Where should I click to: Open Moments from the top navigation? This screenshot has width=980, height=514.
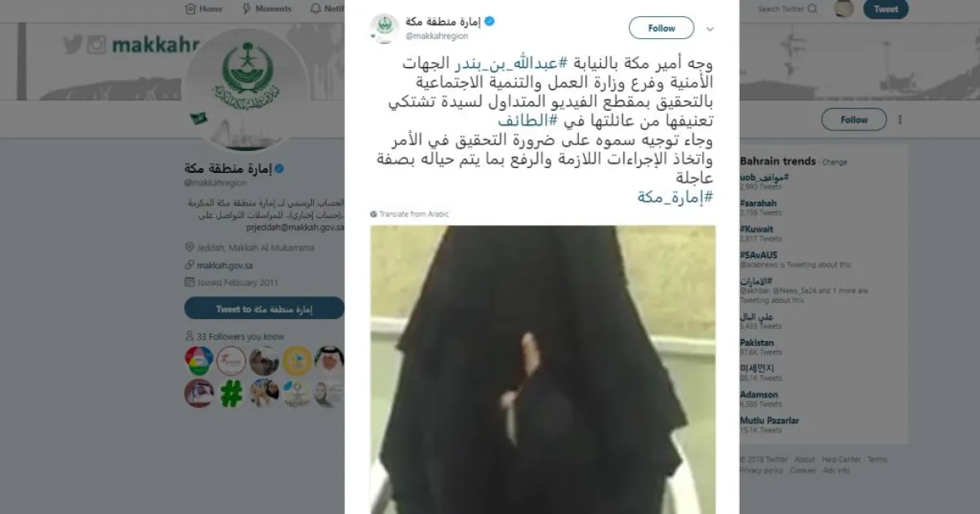[267, 9]
